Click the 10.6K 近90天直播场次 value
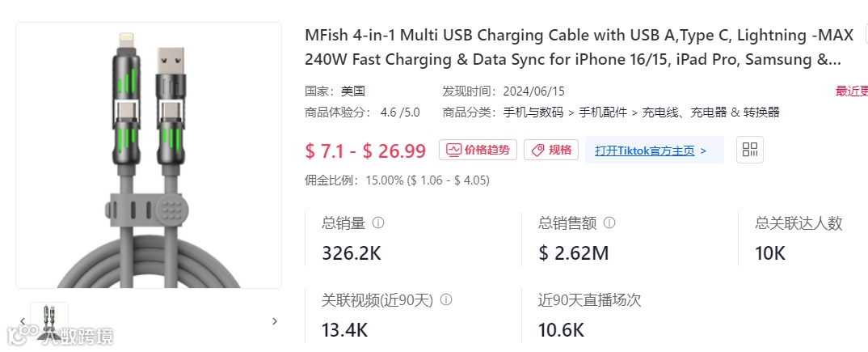Viewport: 868px width, 352px height. (x=562, y=330)
